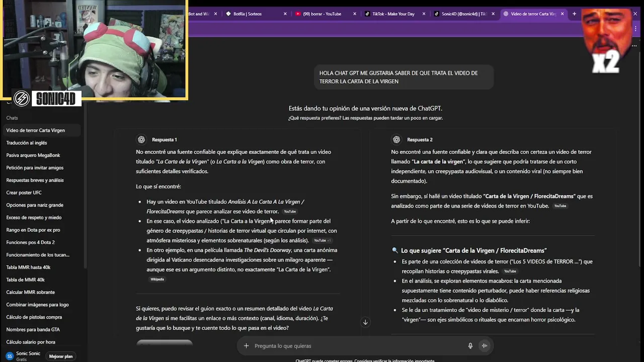The width and height of the screenshot is (644, 362).
Task: Click the Mejorar plan button
Action: tap(61, 356)
